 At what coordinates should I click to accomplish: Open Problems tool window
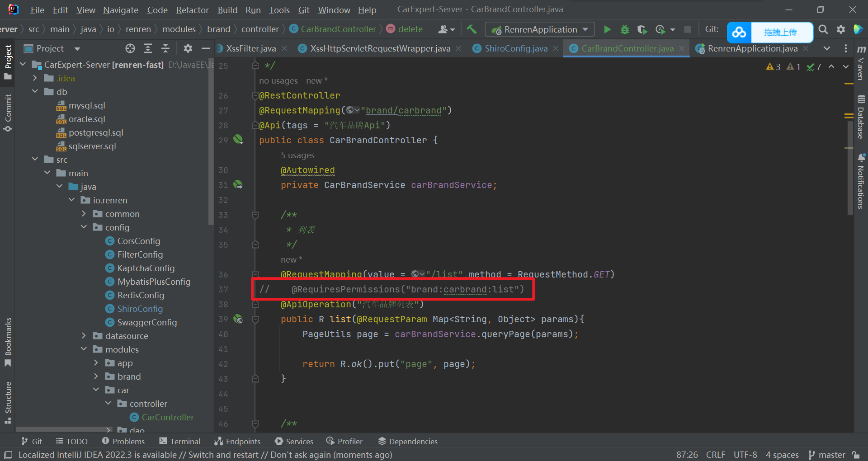point(123,442)
